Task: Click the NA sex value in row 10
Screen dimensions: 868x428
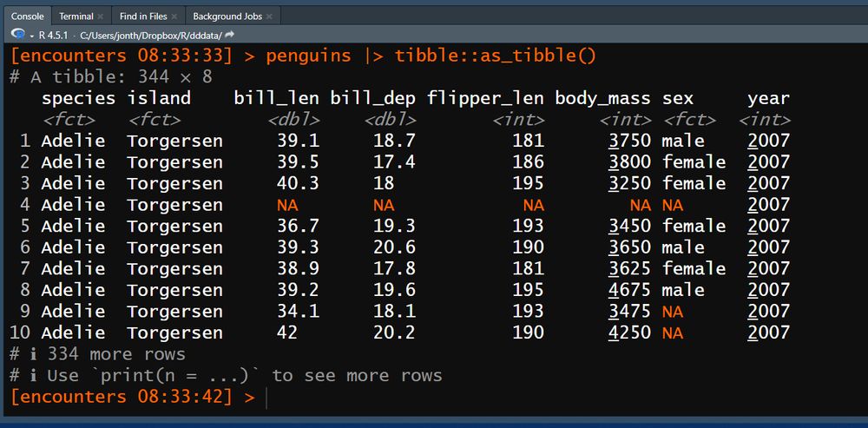Action: [x=673, y=334]
